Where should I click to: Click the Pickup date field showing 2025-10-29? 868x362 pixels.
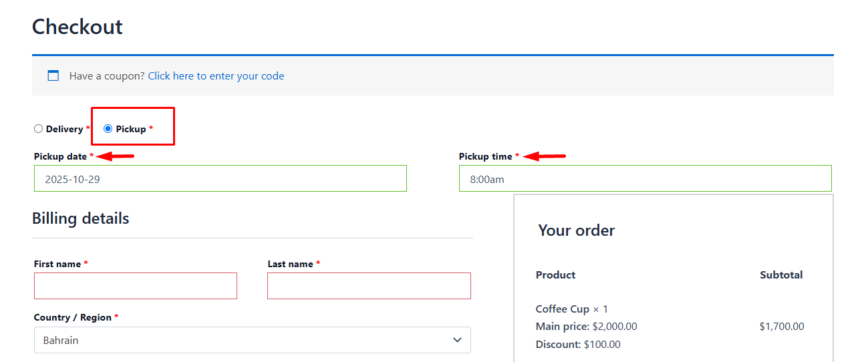coord(220,179)
